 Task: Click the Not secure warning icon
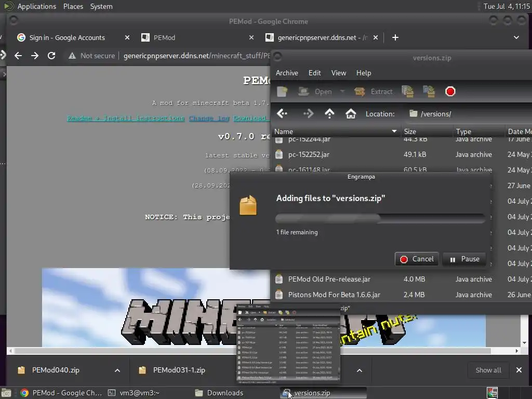[x=72, y=56]
